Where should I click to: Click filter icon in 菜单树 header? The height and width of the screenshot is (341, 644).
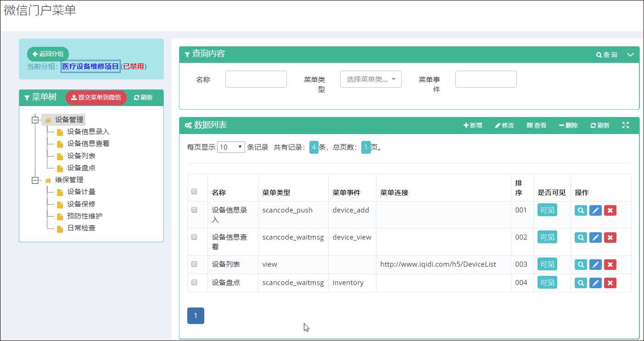pyautogui.click(x=27, y=98)
